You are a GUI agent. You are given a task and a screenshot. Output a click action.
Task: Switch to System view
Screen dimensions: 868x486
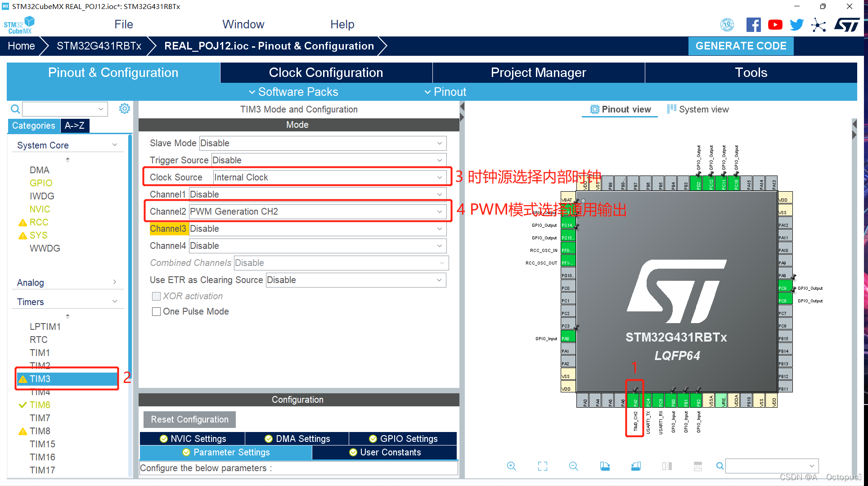coord(698,109)
